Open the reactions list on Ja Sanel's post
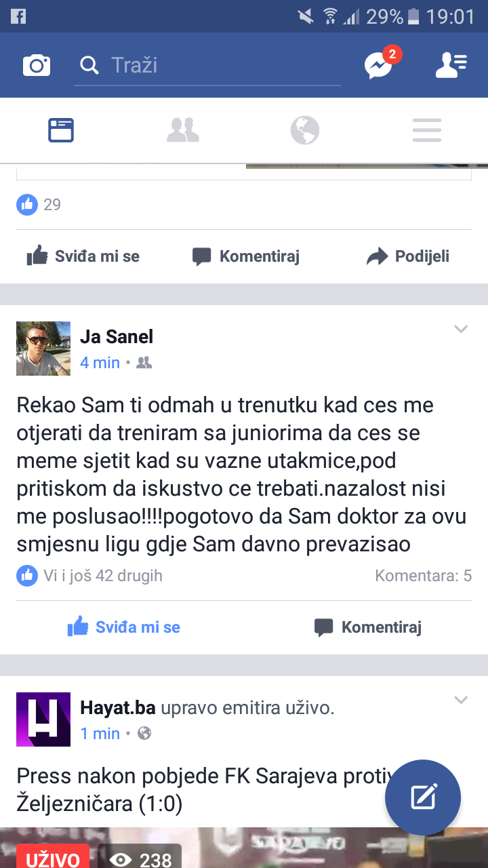Viewport: 488px width, 868px height. pos(89,576)
